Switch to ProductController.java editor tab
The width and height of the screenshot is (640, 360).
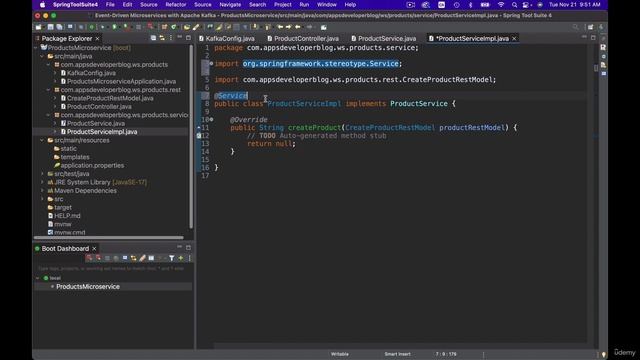(x=306, y=38)
